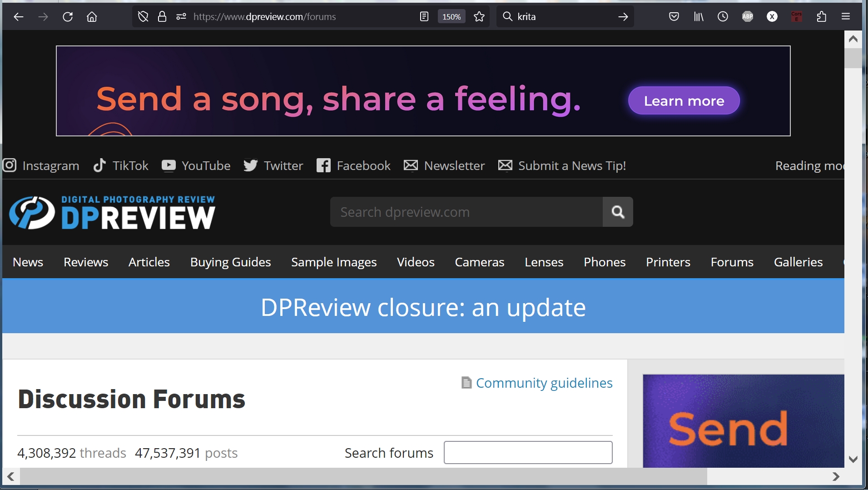Click the dpreview search magnifier button
This screenshot has height=490, width=868.
[x=617, y=212]
